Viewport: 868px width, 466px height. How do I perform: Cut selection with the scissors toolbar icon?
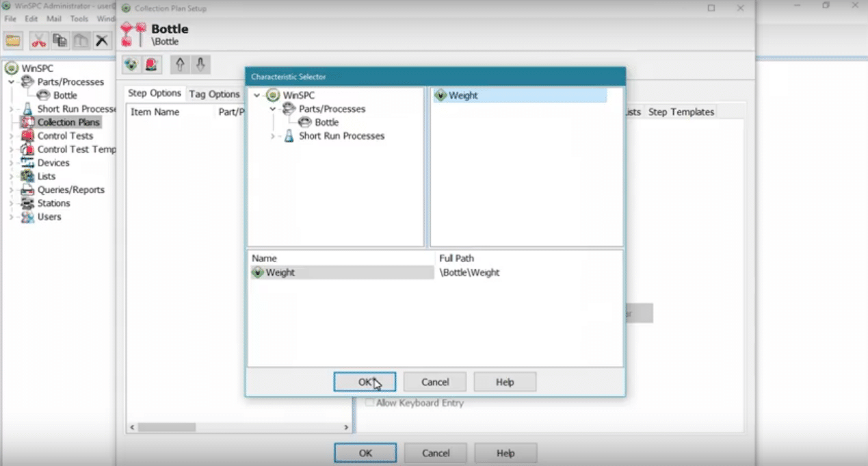pos(38,41)
